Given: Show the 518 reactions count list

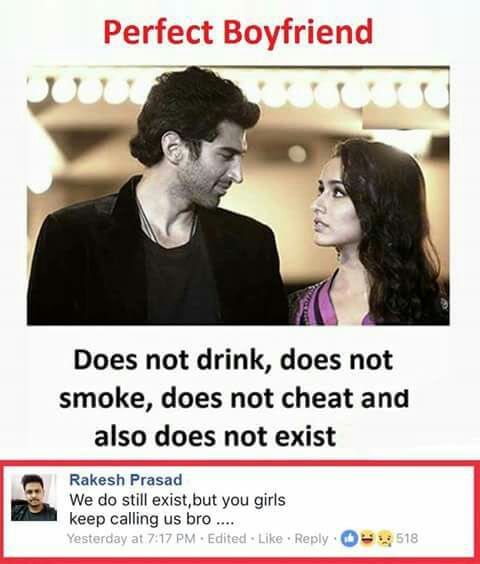Looking at the screenshot, I should coord(407,538).
